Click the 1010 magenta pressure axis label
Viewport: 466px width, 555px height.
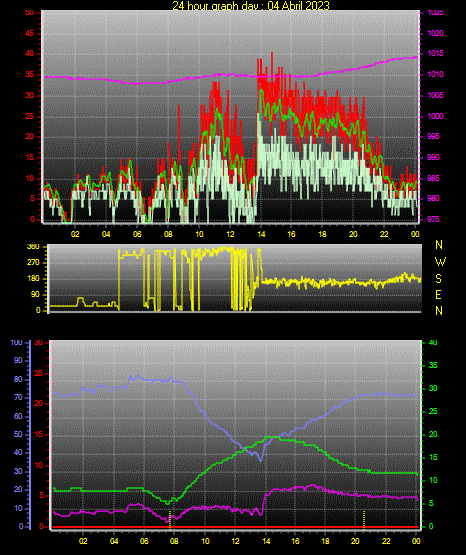pos(436,74)
